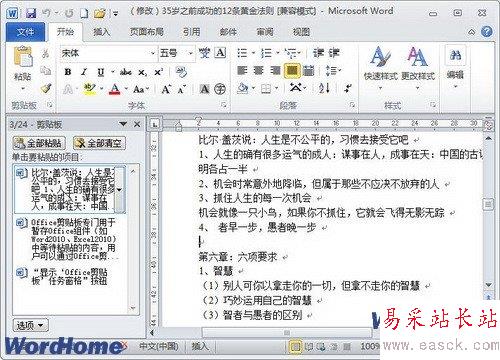Click the Shrink Font icon
Viewport: 500px width, 360px height.
pos(182,89)
